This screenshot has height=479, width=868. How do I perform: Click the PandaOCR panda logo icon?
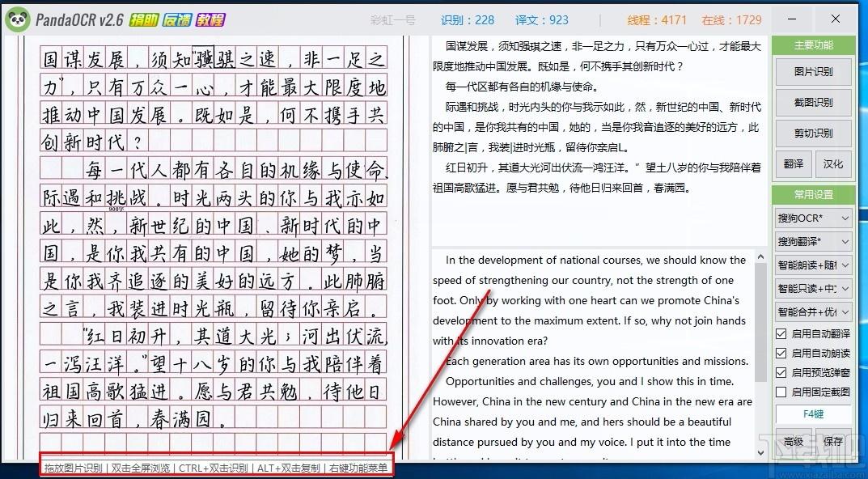pyautogui.click(x=17, y=20)
